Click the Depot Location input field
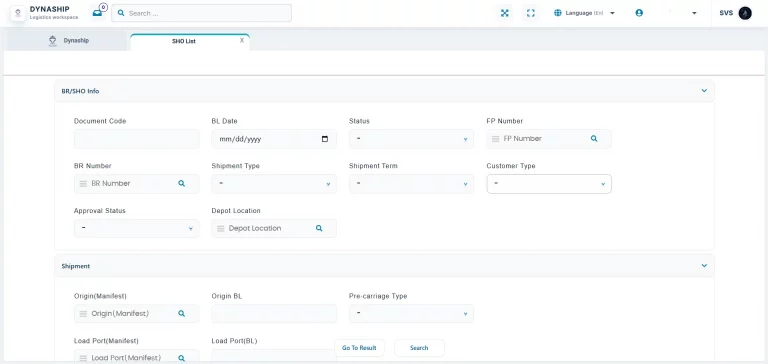768x364 pixels. coord(274,228)
